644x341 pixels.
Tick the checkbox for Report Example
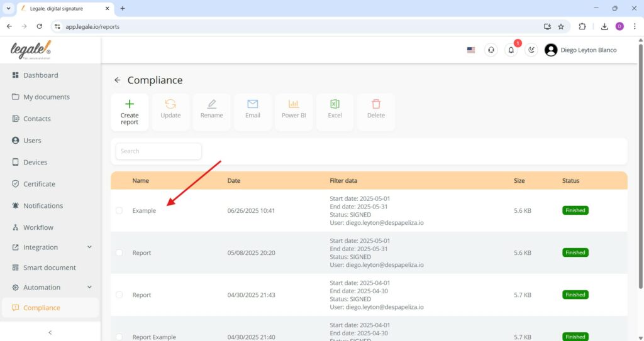click(119, 337)
